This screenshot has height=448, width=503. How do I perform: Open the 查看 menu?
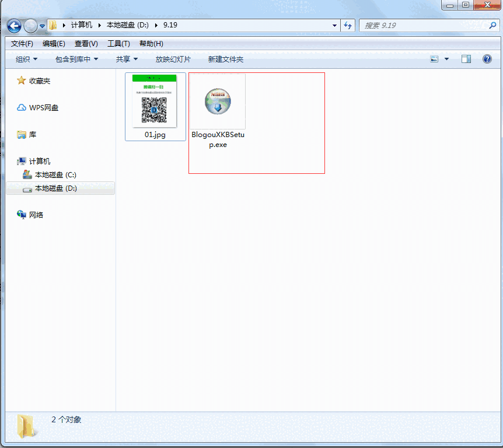[85, 43]
